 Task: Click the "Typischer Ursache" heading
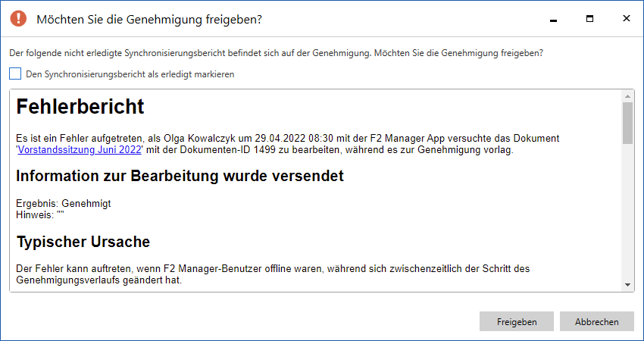tap(83, 242)
